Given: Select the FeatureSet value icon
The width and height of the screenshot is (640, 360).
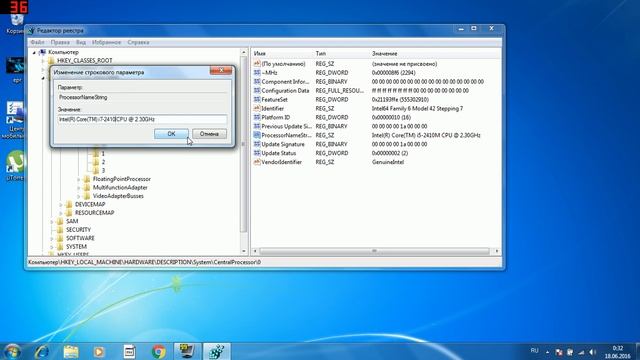Looking at the screenshot, I should (x=257, y=100).
